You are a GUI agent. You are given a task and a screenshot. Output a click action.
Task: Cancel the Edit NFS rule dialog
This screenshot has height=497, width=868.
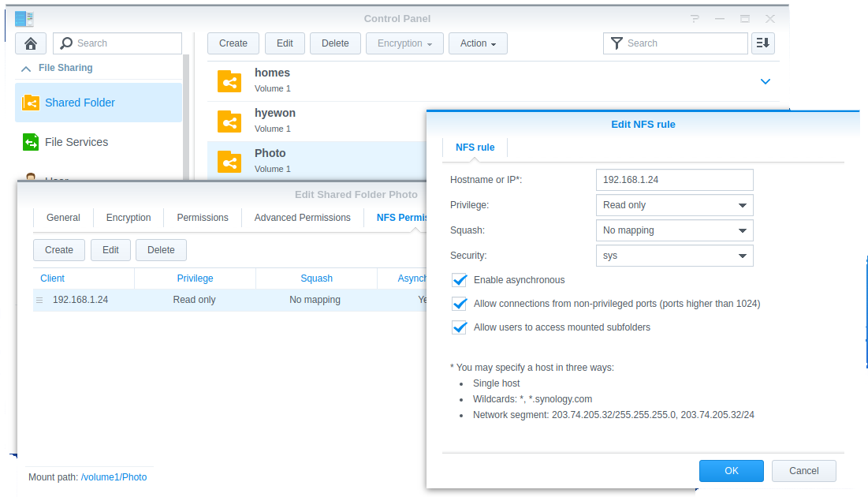[x=804, y=471]
